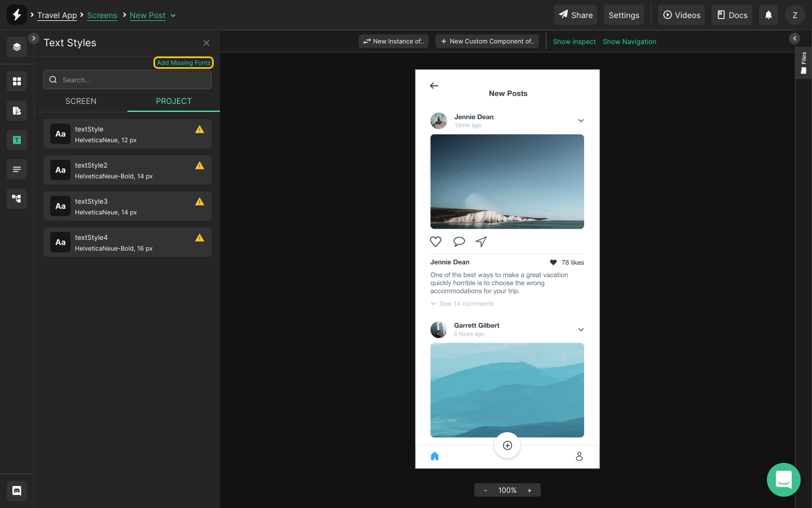Click the Show inspect link
Viewport: 812px width, 508px height.
click(574, 42)
